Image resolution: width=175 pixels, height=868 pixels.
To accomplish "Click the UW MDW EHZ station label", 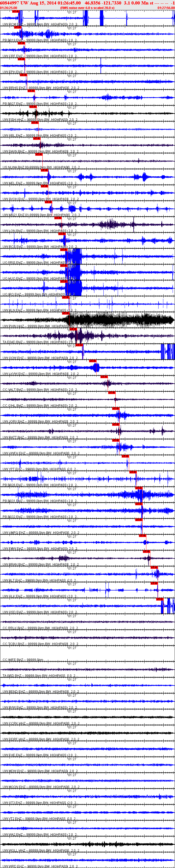I will [x=40, y=771].
